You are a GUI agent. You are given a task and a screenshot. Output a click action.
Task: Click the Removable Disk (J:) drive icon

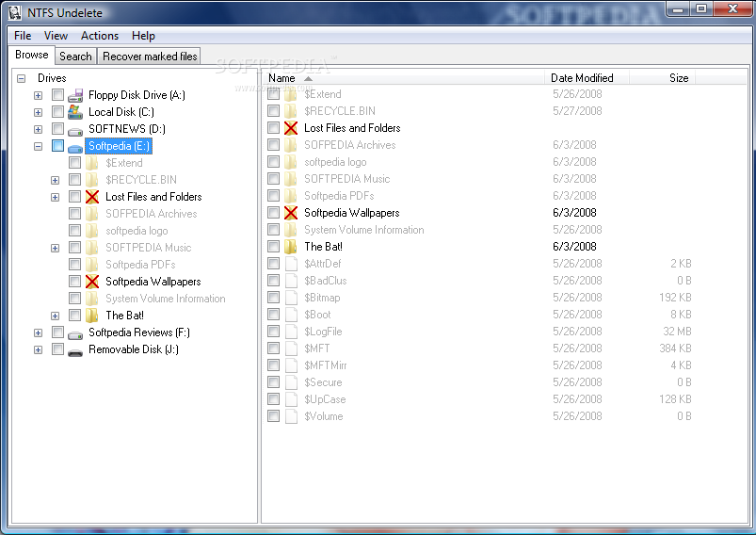(75, 351)
